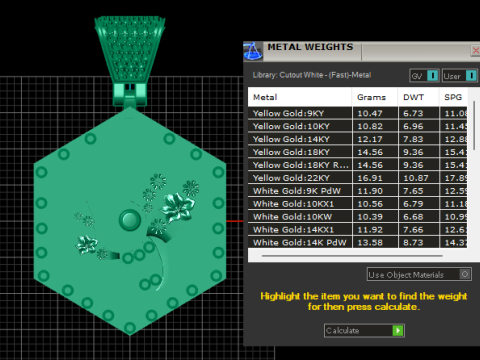This screenshot has height=360, width=480.
Task: Click the center round stone on pendant
Action: pyautogui.click(x=130, y=220)
